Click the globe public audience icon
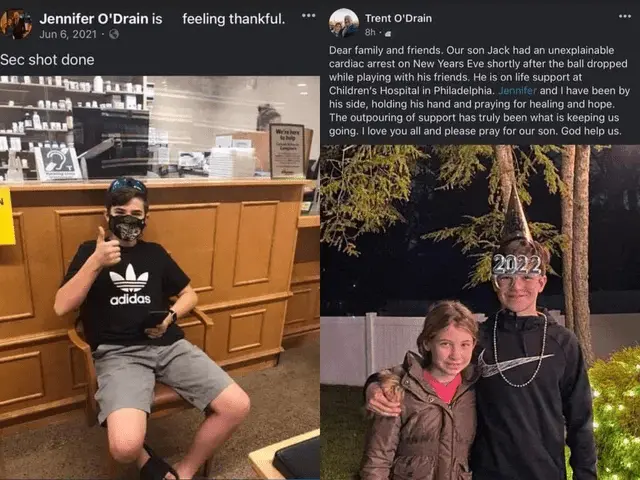 click(114, 34)
